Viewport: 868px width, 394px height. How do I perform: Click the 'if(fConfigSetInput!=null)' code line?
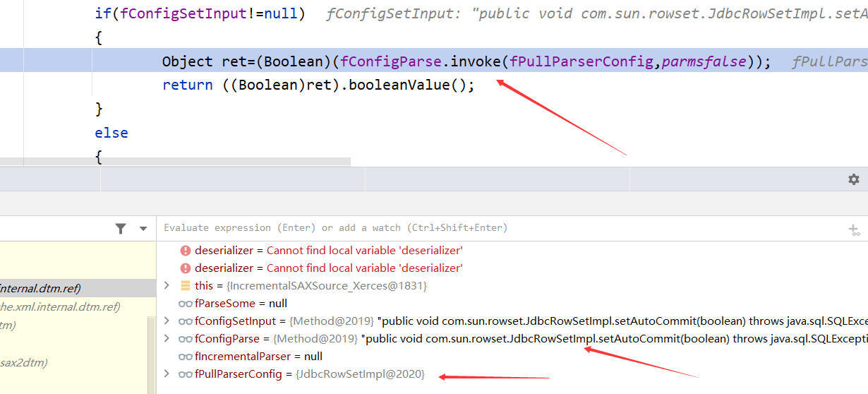[x=200, y=13]
